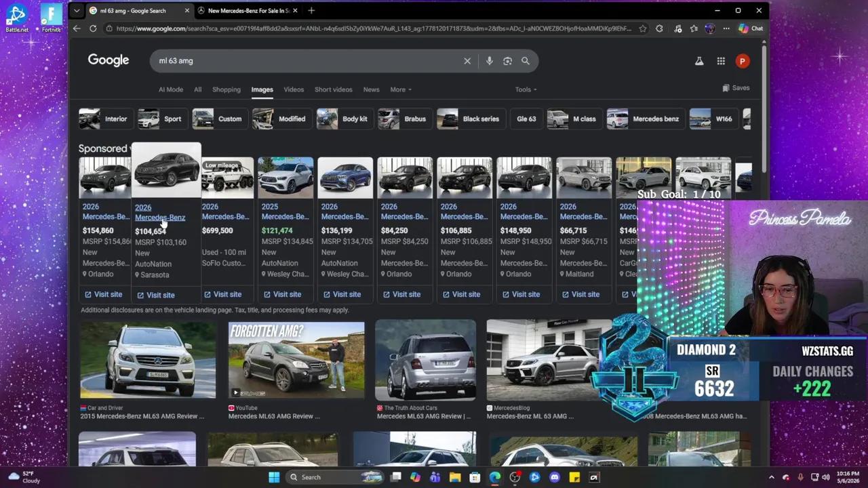Open the Copilot Chat sidebar
This screenshot has height=488, width=868.
pos(751,28)
